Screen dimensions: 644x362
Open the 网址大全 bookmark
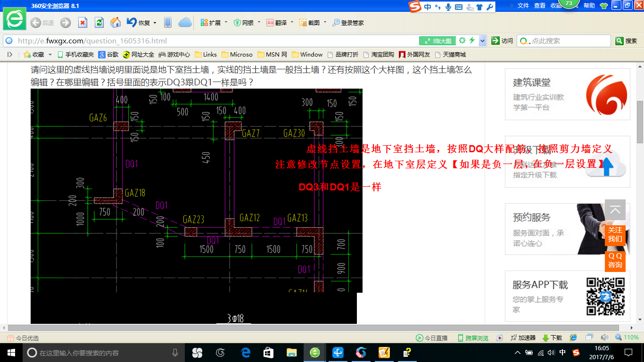pyautogui.click(x=139, y=55)
